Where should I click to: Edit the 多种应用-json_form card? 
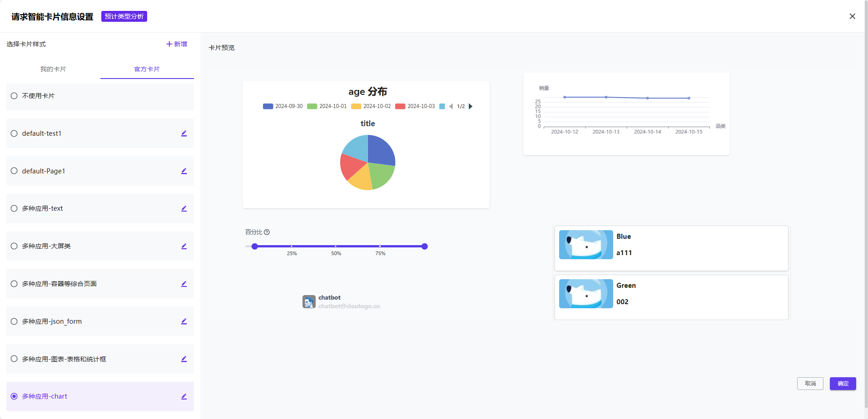184,321
